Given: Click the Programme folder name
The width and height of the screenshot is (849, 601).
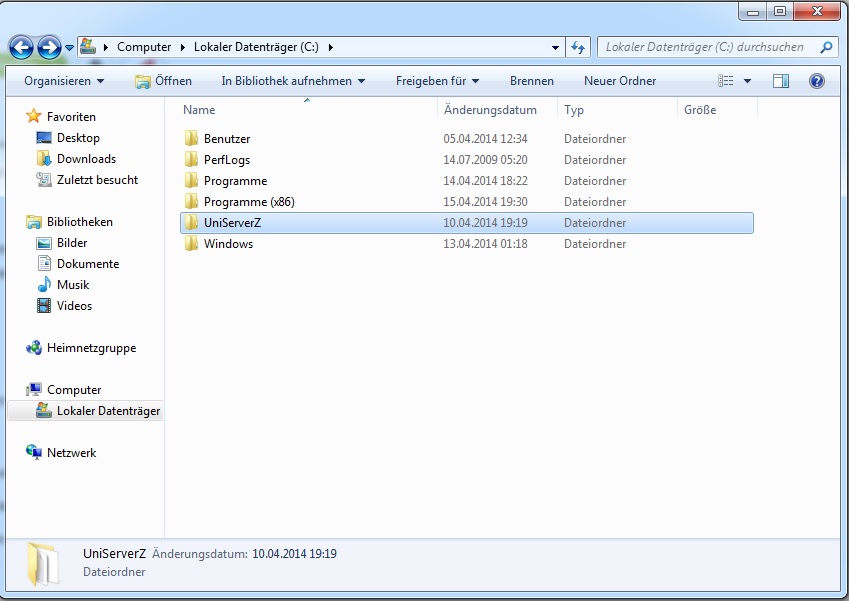Looking at the screenshot, I should 236,181.
